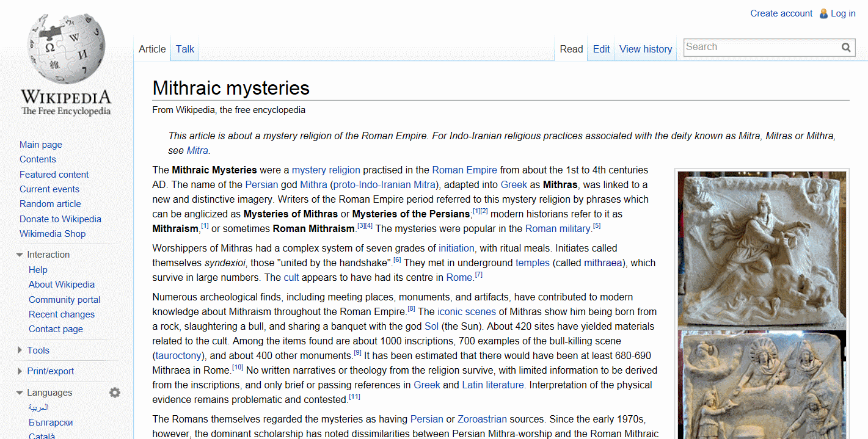868x439 pixels.
Task: Open the lower banquet relief image
Action: 762,385
